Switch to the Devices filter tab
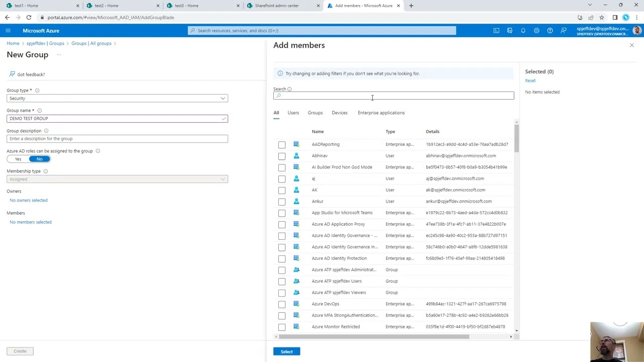The width and height of the screenshot is (644, 362). click(340, 113)
